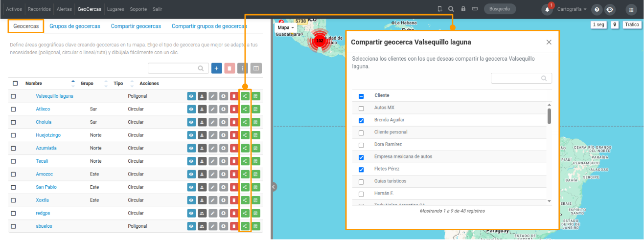Click the red 102 map cluster marker
Screen dimensions: 644x240
point(320,41)
